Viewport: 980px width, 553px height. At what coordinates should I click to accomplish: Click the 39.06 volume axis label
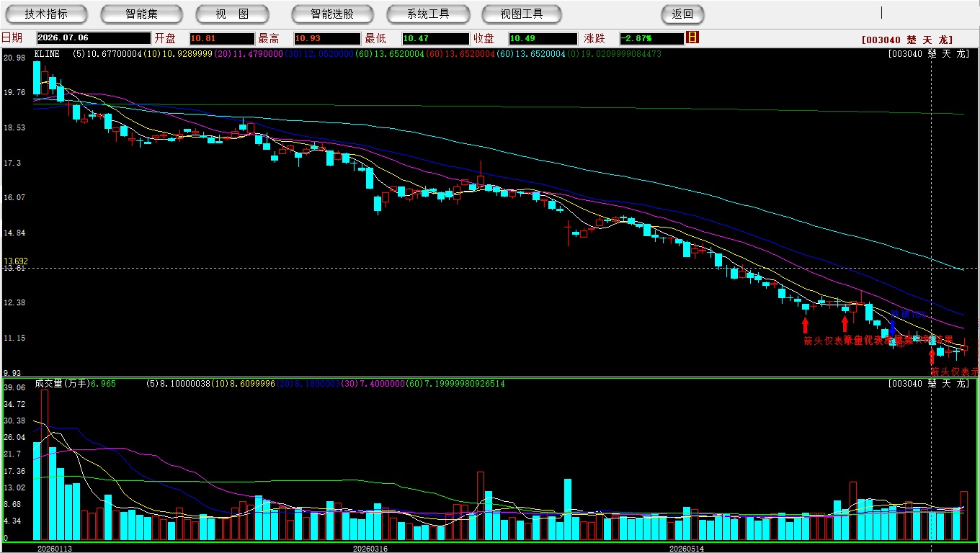coord(14,387)
